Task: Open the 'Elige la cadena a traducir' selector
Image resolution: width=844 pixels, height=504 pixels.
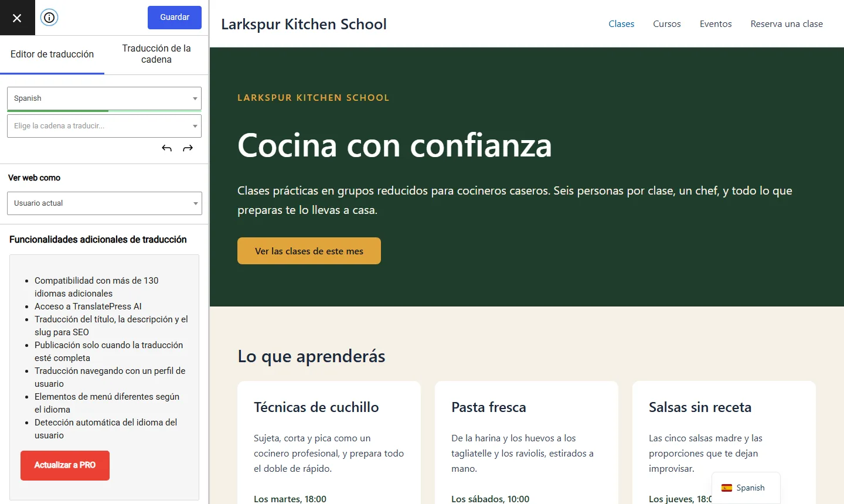Action: point(104,126)
